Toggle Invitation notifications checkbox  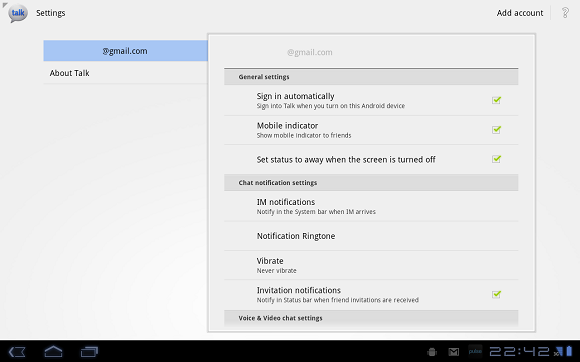(496, 294)
